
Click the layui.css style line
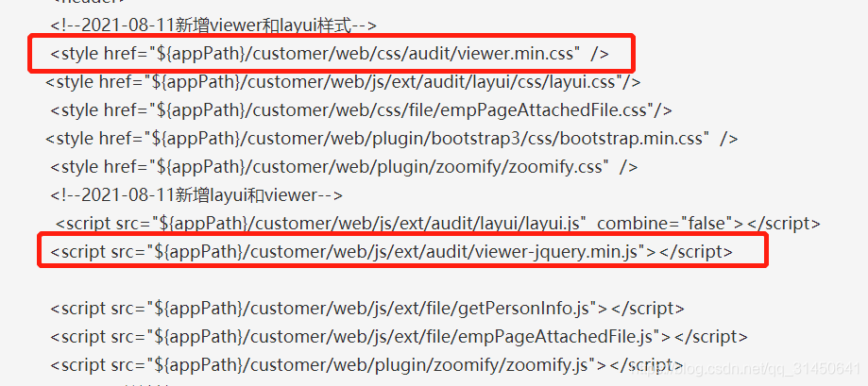pyautogui.click(x=343, y=82)
